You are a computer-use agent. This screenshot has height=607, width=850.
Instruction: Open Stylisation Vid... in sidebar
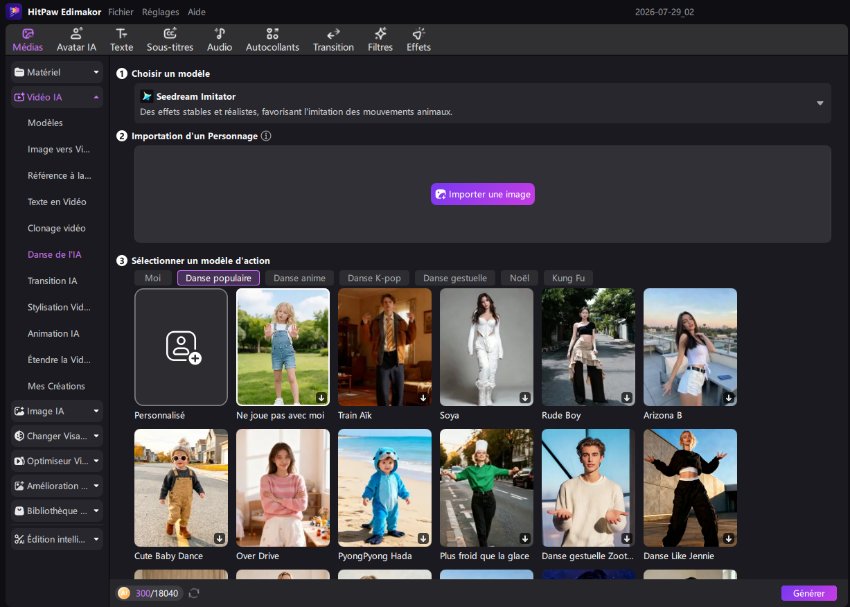tap(59, 307)
